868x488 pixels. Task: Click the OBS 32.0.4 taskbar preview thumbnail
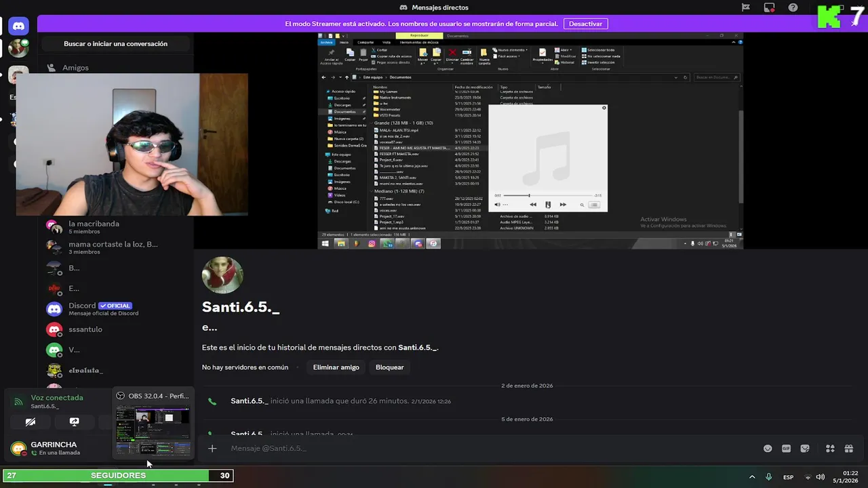(153, 431)
